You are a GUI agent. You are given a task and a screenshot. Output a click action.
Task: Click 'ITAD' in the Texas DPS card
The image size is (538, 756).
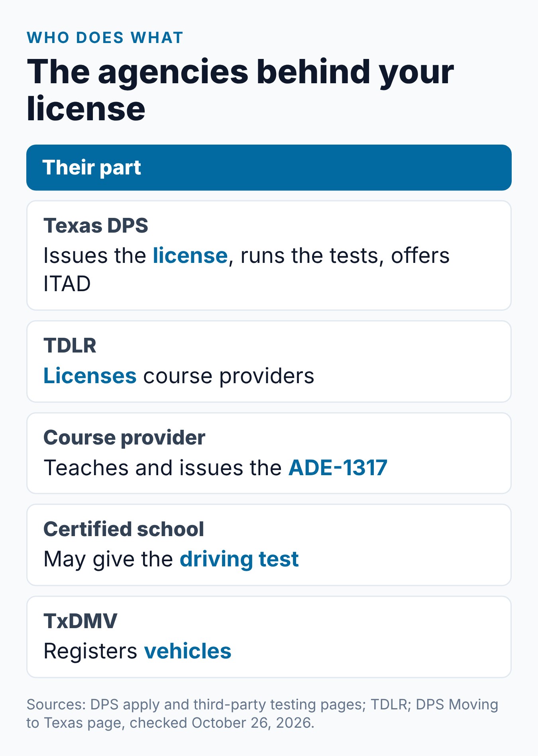tap(67, 284)
